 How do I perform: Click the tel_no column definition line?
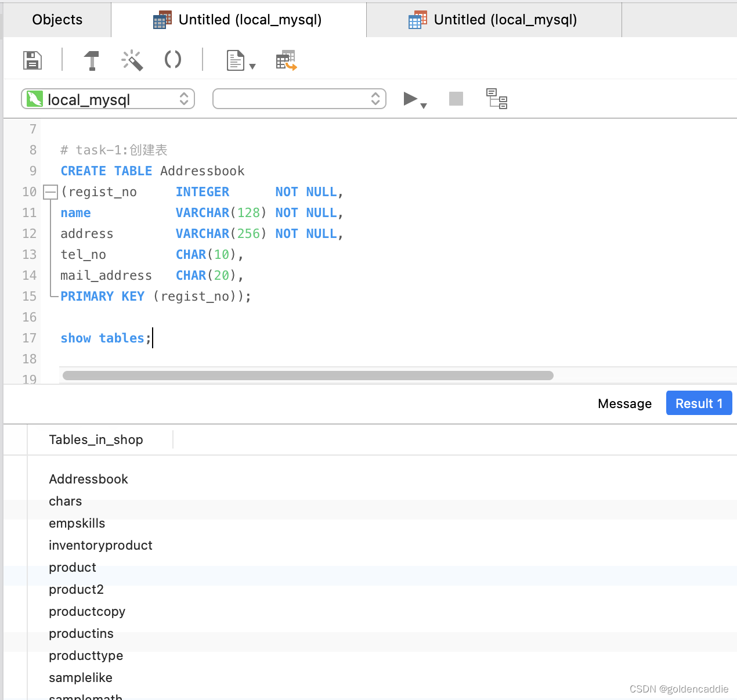[x=152, y=254]
